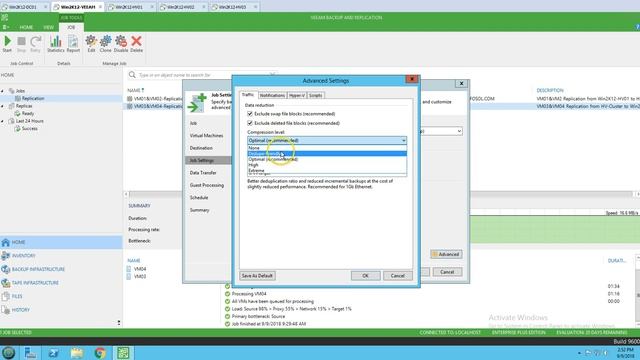Select the Virtual Machines wizard step

pyautogui.click(x=207, y=136)
